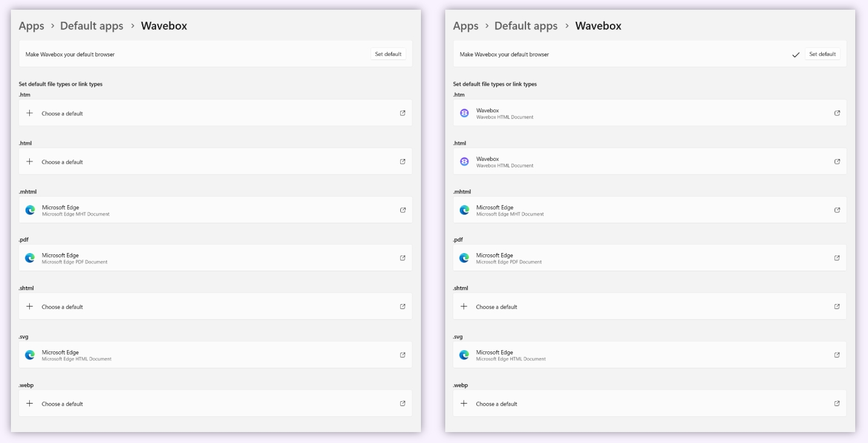Open external link icon for .webp, left window
The height and width of the screenshot is (443, 868).
click(x=403, y=404)
